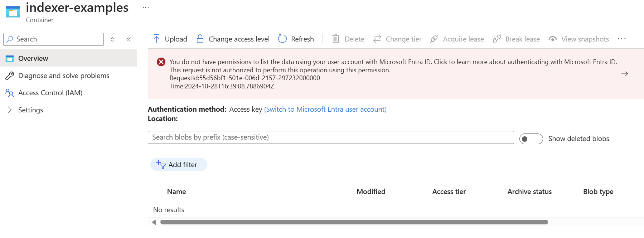Sort by the Access tier column header

(449, 191)
